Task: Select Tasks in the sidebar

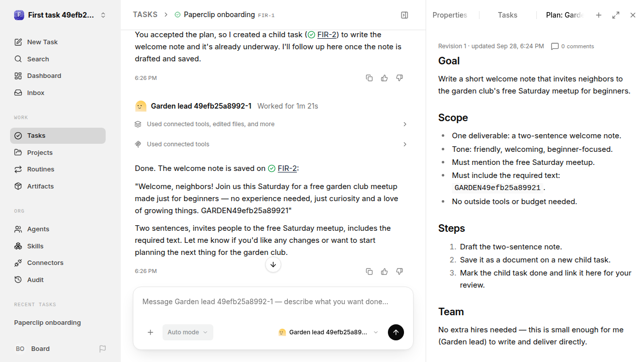Action: tap(58, 136)
